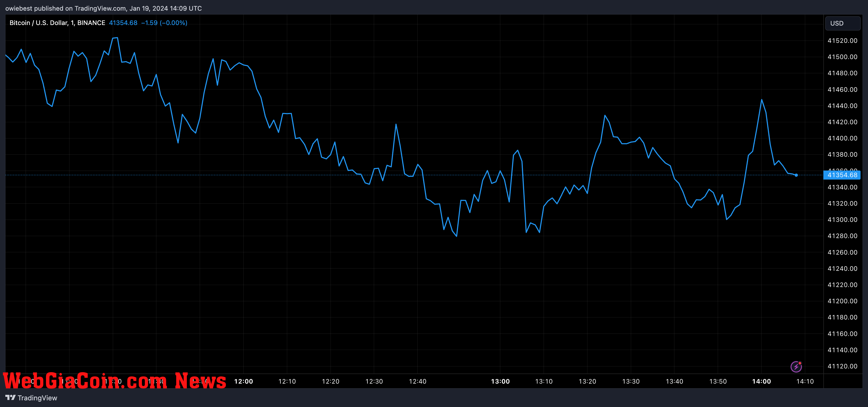Click the 41380.00 price axis label
The width and height of the screenshot is (868, 407).
842,155
